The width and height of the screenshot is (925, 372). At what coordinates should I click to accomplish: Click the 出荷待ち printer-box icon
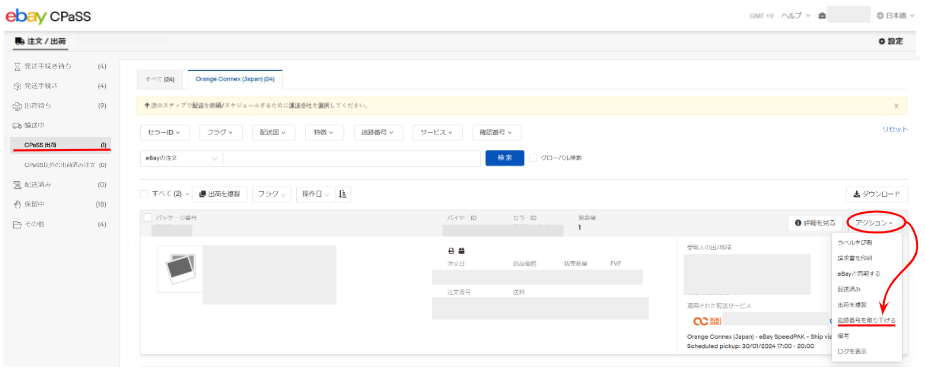[x=17, y=107]
